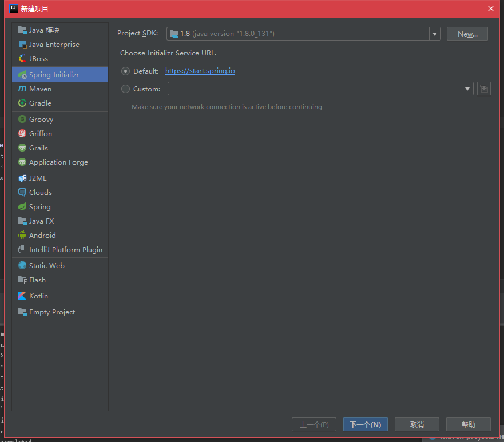Select JBoss list entry text
The image size is (504, 442).
point(38,59)
